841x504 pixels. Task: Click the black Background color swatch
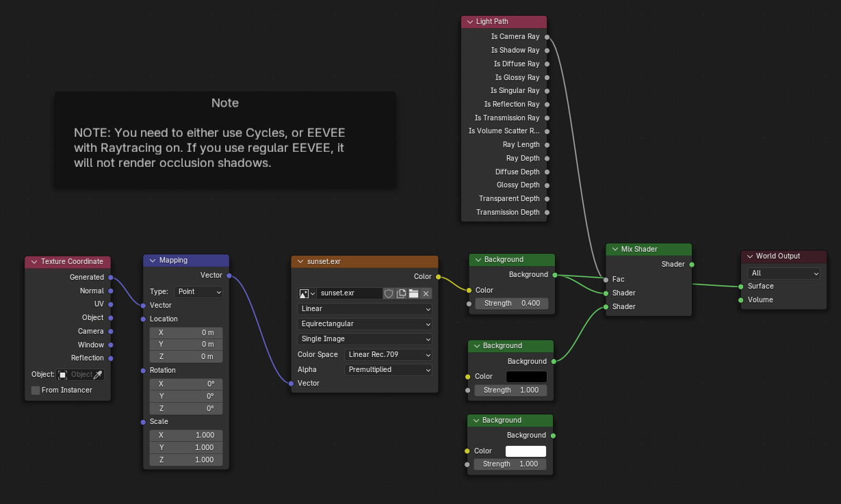pyautogui.click(x=526, y=377)
